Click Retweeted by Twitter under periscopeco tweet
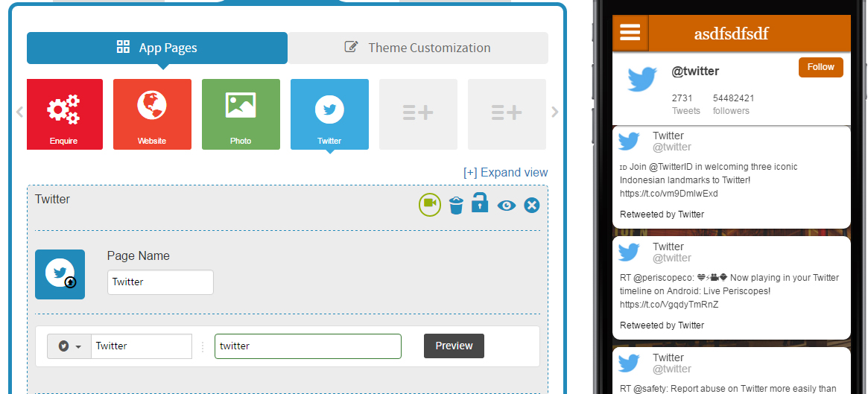 click(662, 325)
